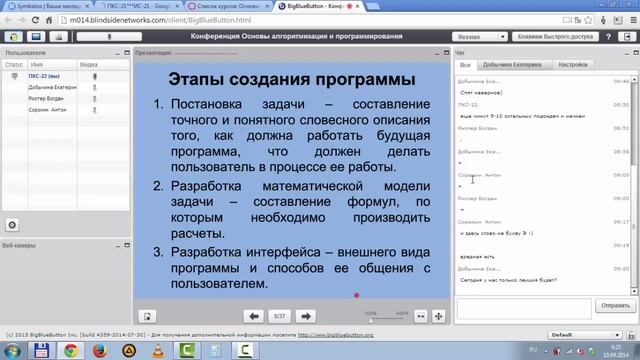The width and height of the screenshot is (640, 360).
Task: Click the presenter status icon for ПКС-22
Action: click(14, 76)
